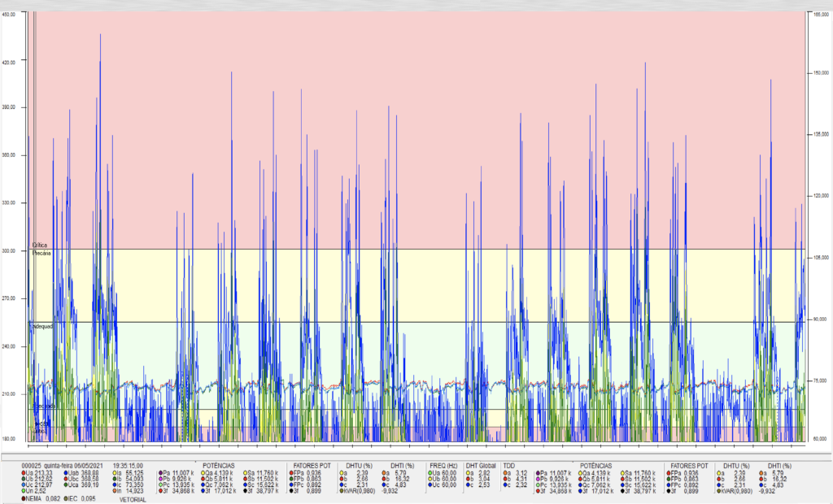Click the Ub 212,62 voltage marker

coord(24,479)
